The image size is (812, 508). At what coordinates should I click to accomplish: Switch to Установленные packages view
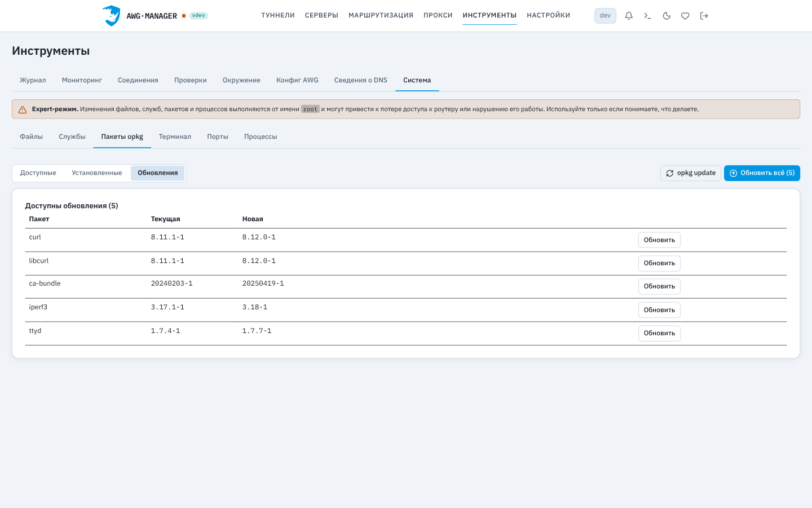coord(97,173)
